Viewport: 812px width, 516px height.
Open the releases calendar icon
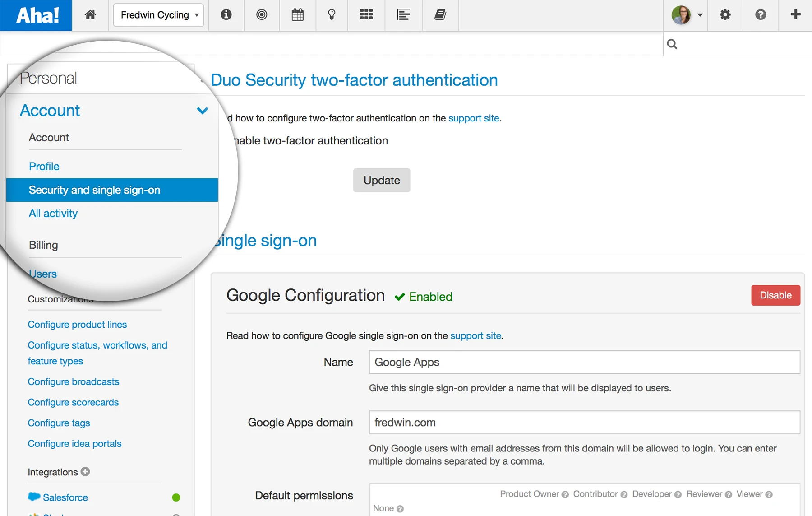298,15
